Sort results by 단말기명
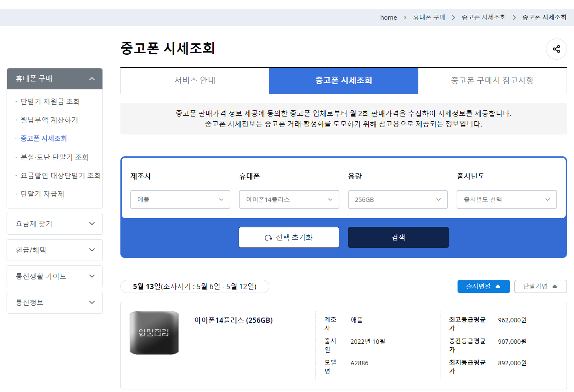Screen dimensions: 574x392 [x=541, y=286]
